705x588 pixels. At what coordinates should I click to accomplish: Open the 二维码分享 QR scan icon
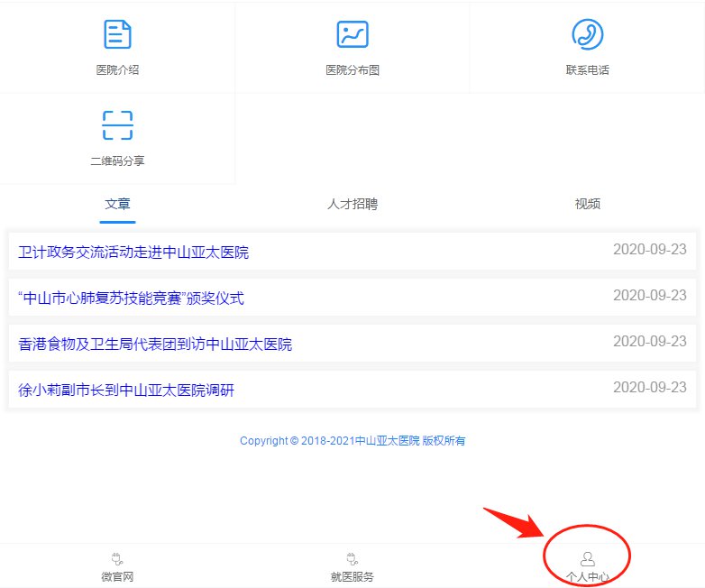[x=117, y=125]
